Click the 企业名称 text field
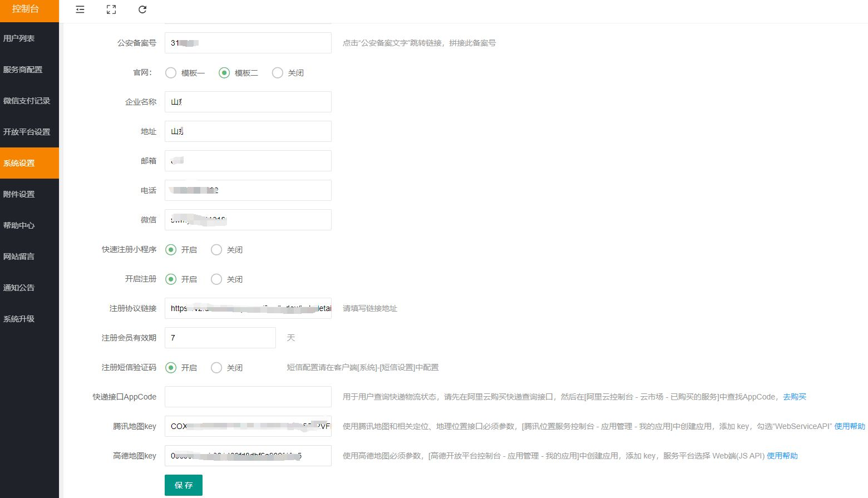This screenshot has width=868, height=498. click(248, 102)
